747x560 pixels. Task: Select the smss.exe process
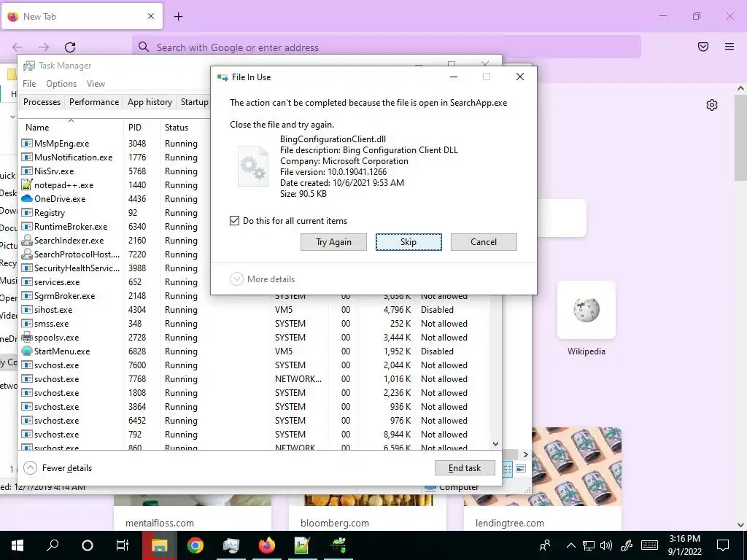click(x=255, y=323)
